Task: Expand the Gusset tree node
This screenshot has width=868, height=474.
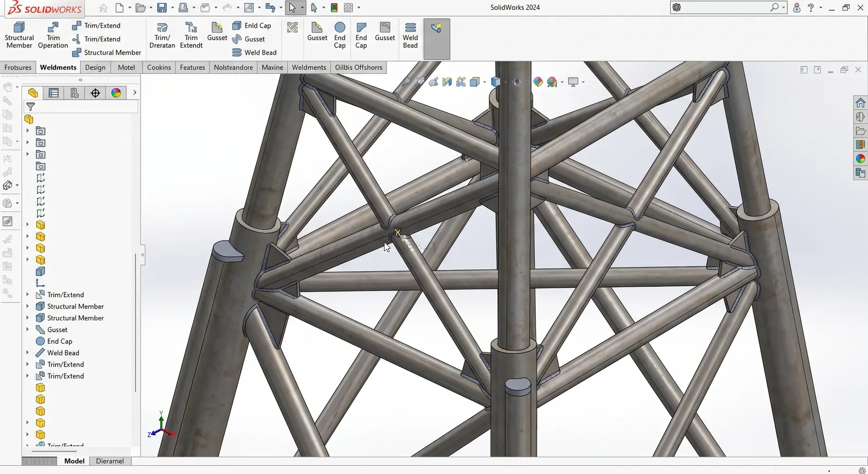Action: 28,330
